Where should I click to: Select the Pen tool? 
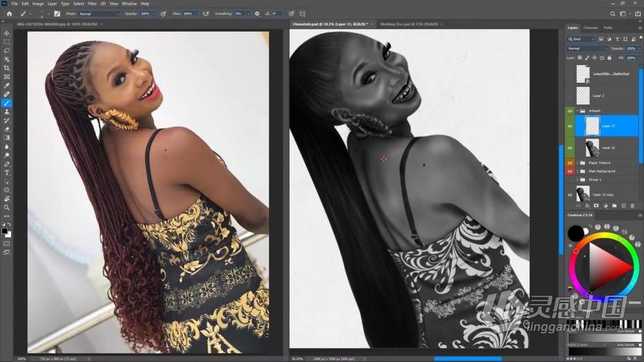6,164
